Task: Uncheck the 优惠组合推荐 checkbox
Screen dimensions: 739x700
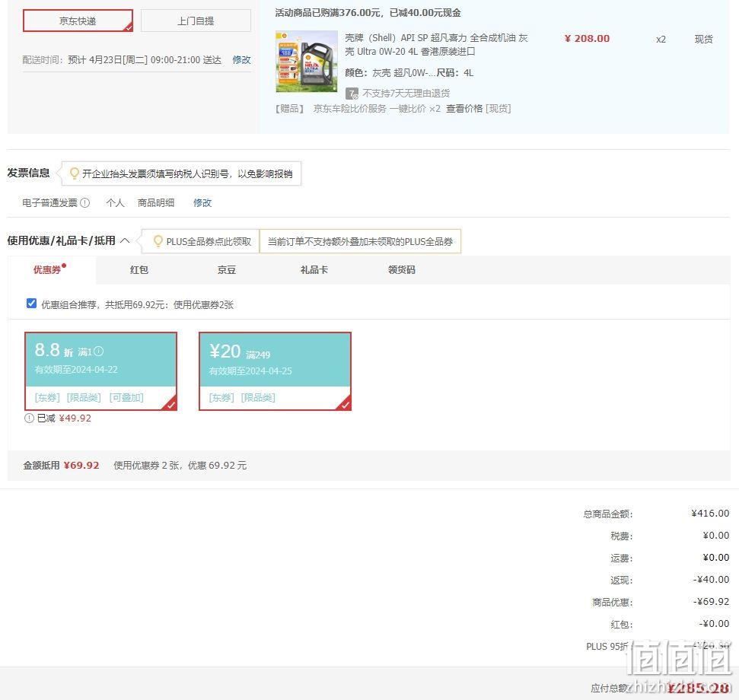Action: (x=31, y=304)
